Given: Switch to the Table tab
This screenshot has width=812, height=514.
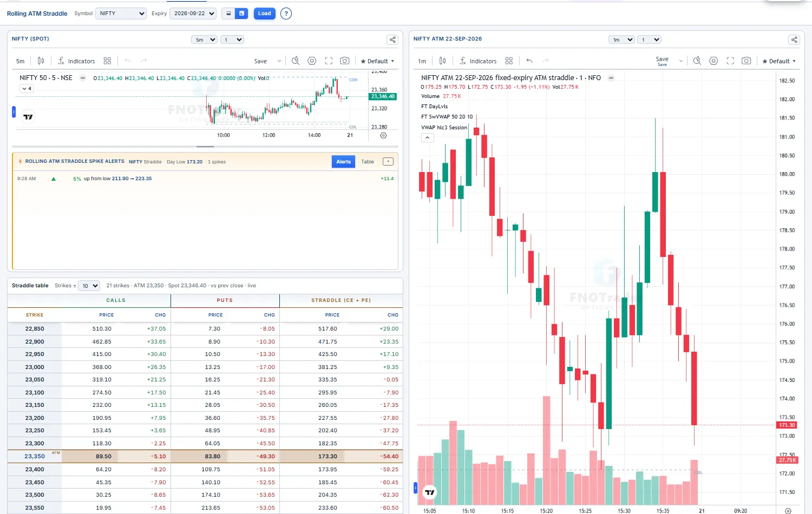Looking at the screenshot, I should [368, 162].
